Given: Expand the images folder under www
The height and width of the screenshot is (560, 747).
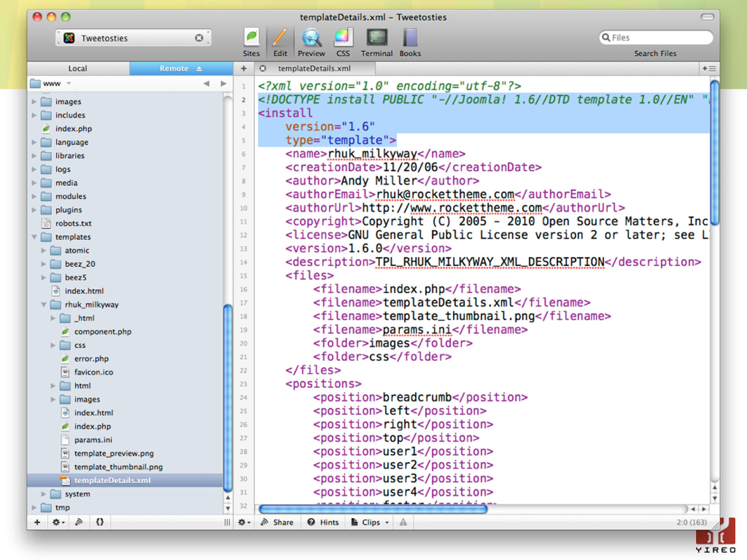Looking at the screenshot, I should (34, 101).
